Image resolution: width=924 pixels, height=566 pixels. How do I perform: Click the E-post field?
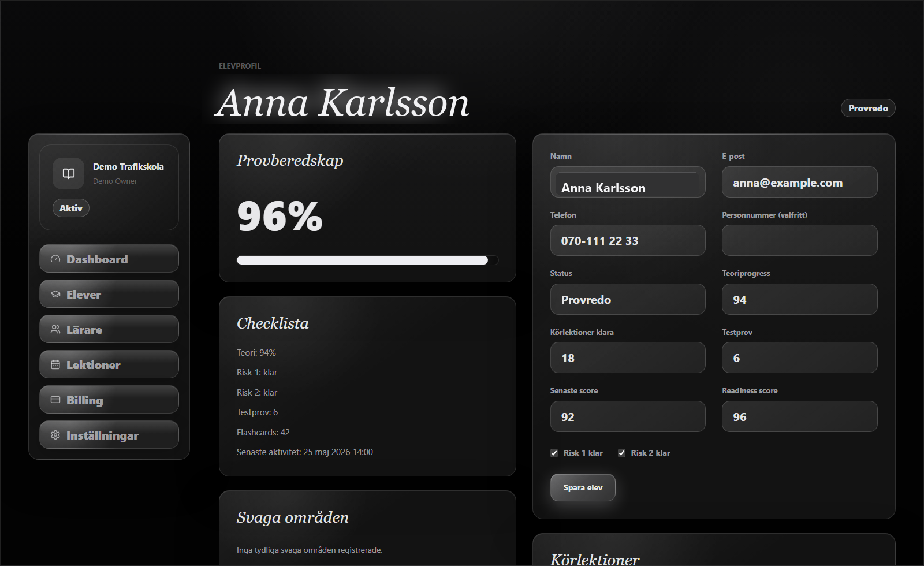(x=799, y=183)
